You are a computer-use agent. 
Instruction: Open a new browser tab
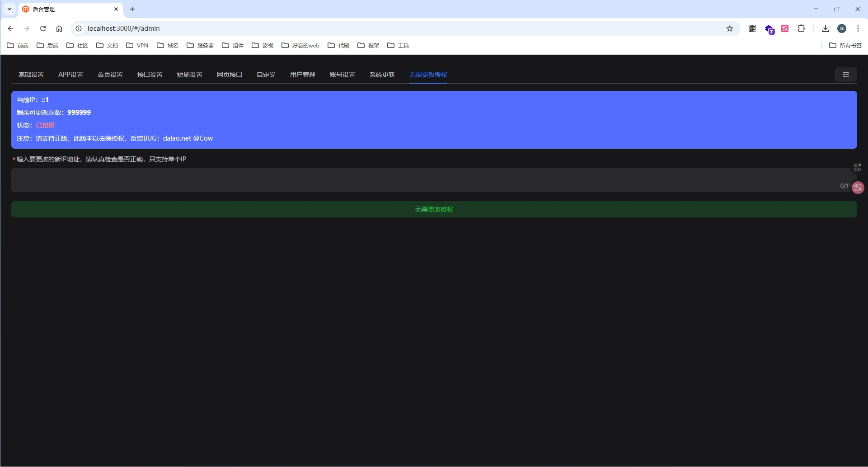click(132, 9)
